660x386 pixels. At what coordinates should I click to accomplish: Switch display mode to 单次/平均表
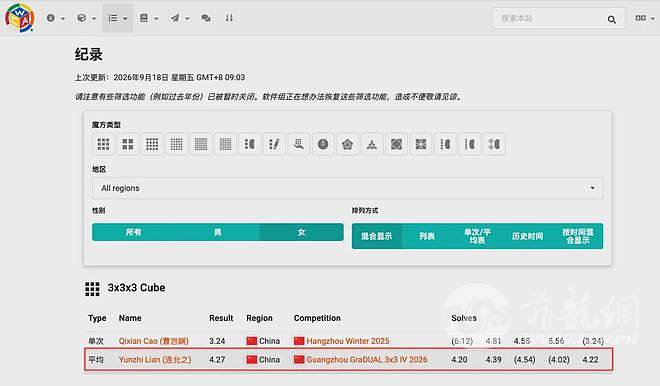(x=477, y=236)
